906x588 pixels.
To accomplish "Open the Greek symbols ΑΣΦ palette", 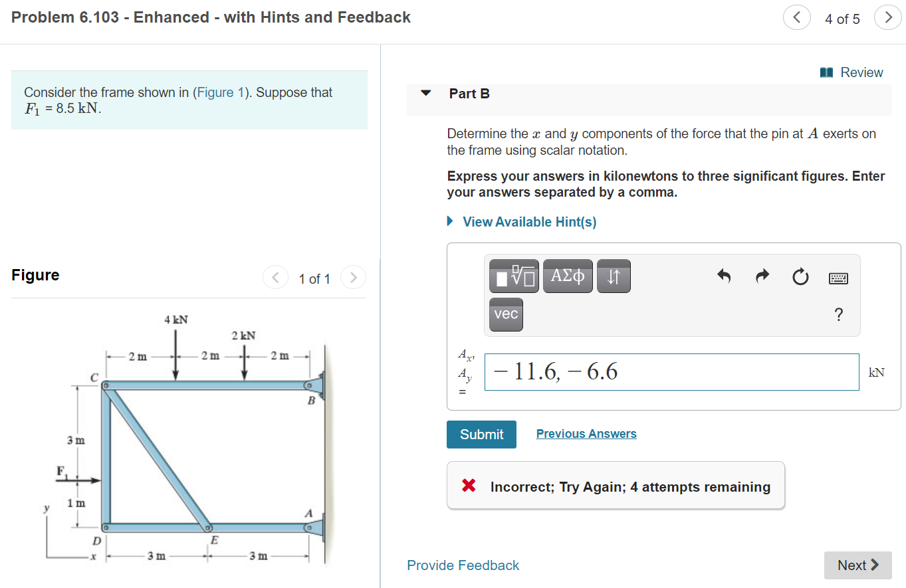I will click(568, 276).
